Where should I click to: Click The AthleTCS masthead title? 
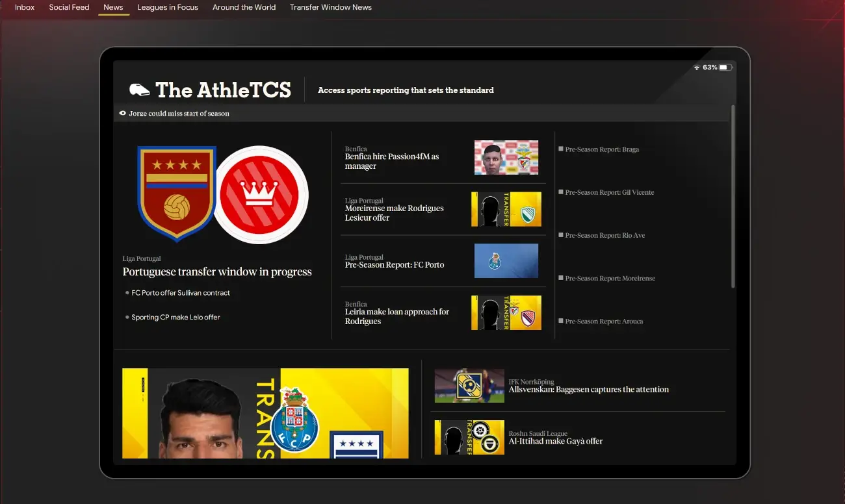tap(223, 90)
